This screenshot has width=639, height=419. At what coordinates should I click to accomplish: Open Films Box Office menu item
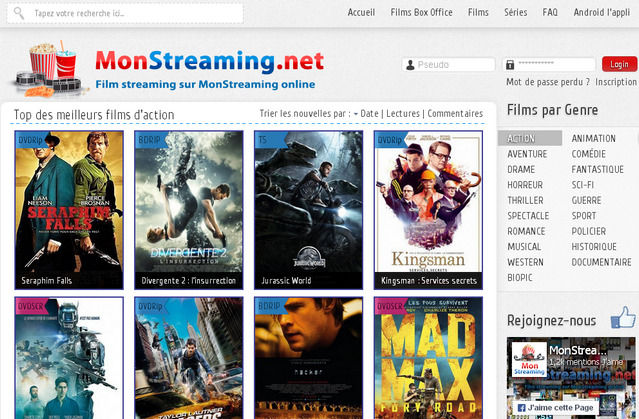pos(421,13)
